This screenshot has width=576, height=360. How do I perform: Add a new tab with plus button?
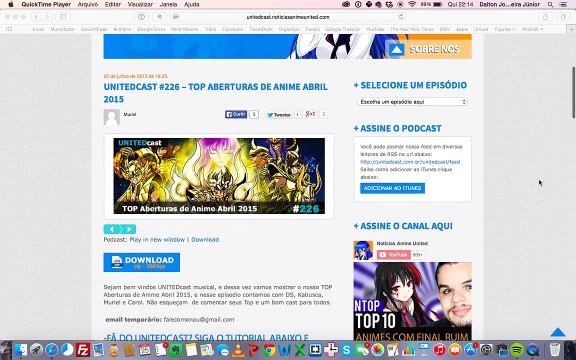tap(571, 29)
